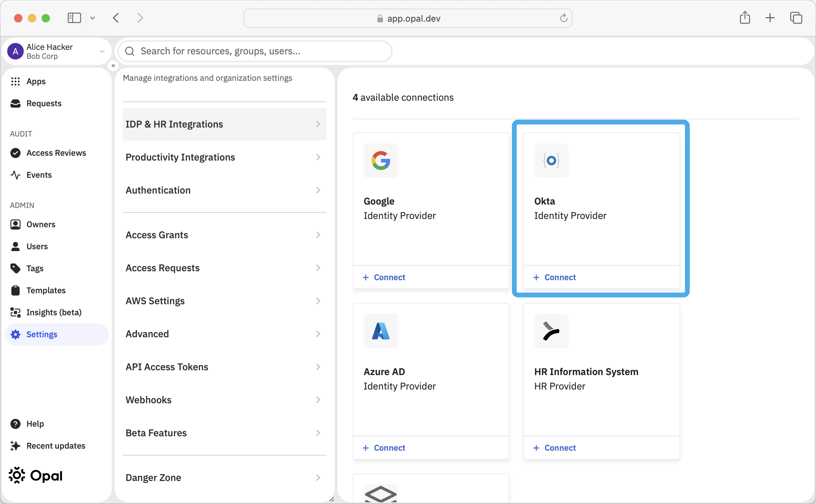Click the Recent updates sparkle icon
816x504 pixels.
[15, 446]
